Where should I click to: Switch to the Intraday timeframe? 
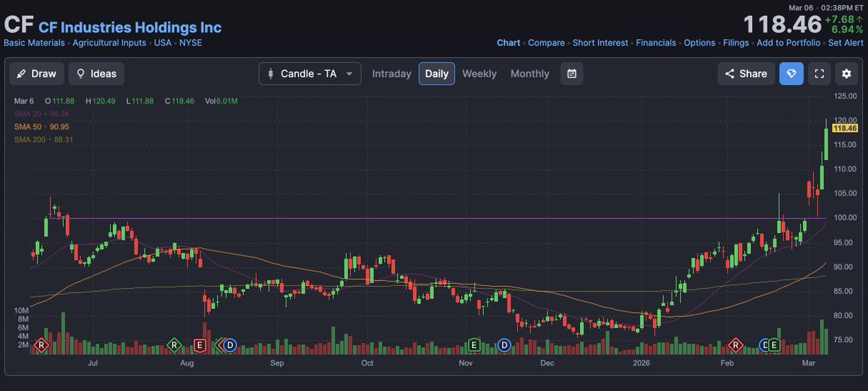391,74
